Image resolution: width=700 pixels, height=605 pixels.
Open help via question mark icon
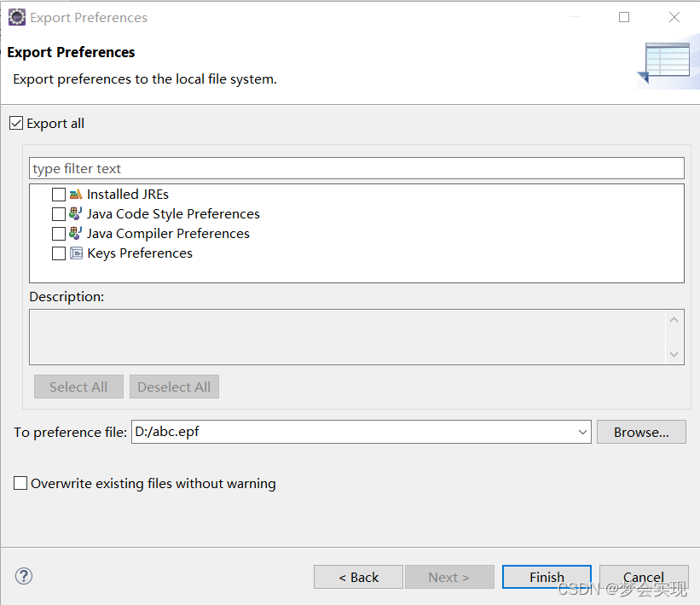tap(24, 576)
